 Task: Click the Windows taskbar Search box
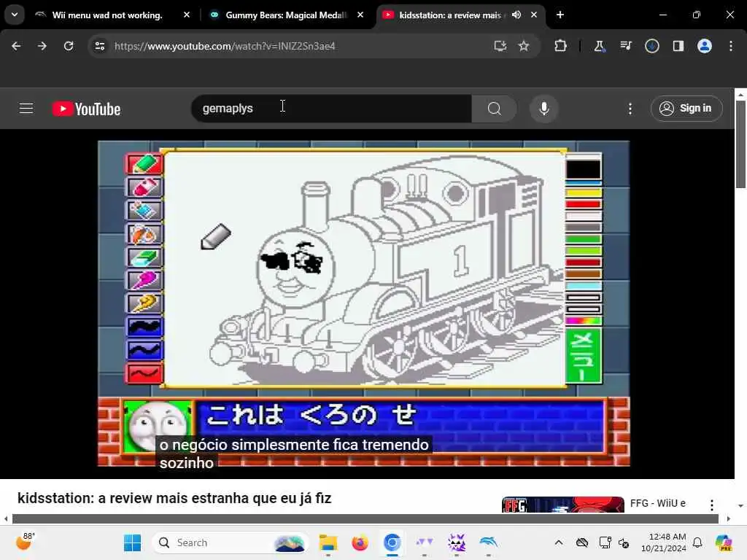(230, 542)
